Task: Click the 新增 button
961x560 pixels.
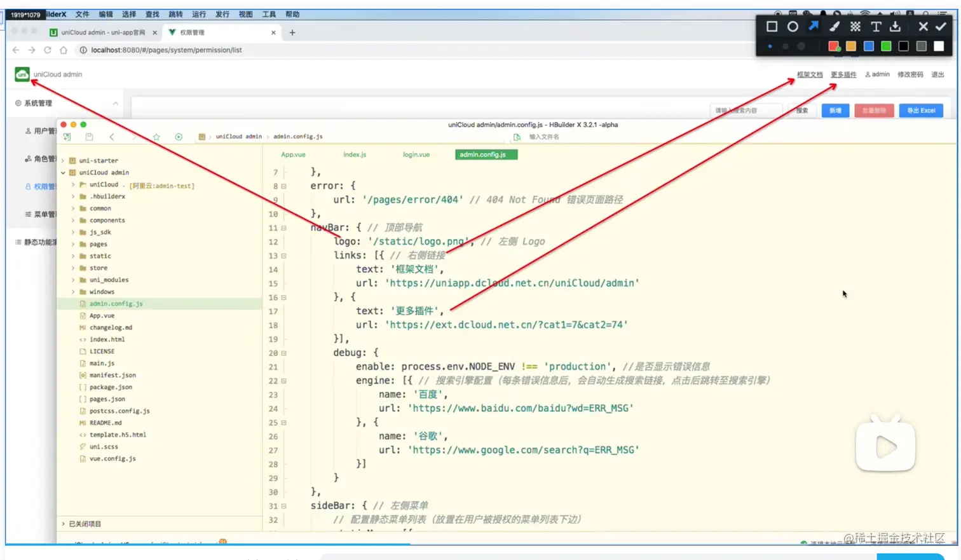Action: coord(835,111)
